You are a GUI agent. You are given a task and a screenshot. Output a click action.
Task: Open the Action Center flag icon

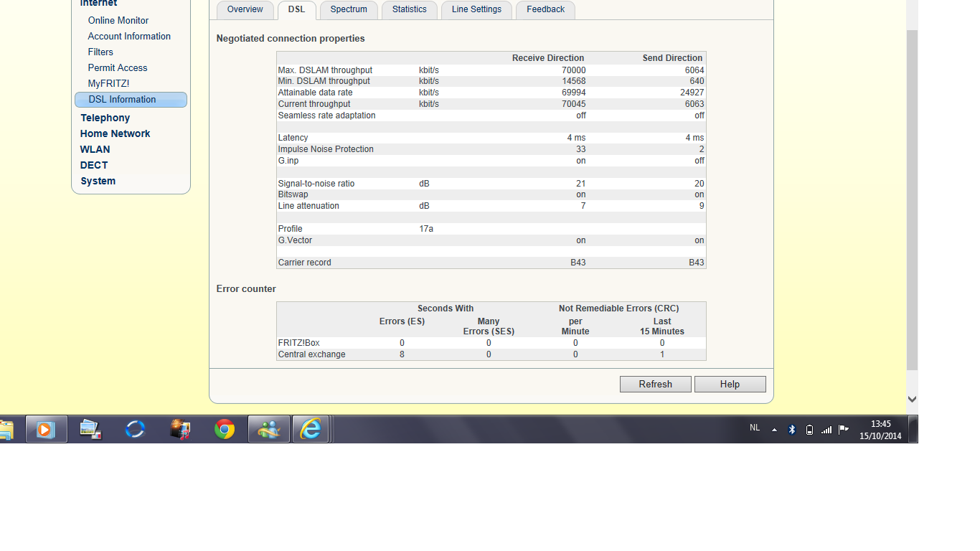[x=844, y=429]
